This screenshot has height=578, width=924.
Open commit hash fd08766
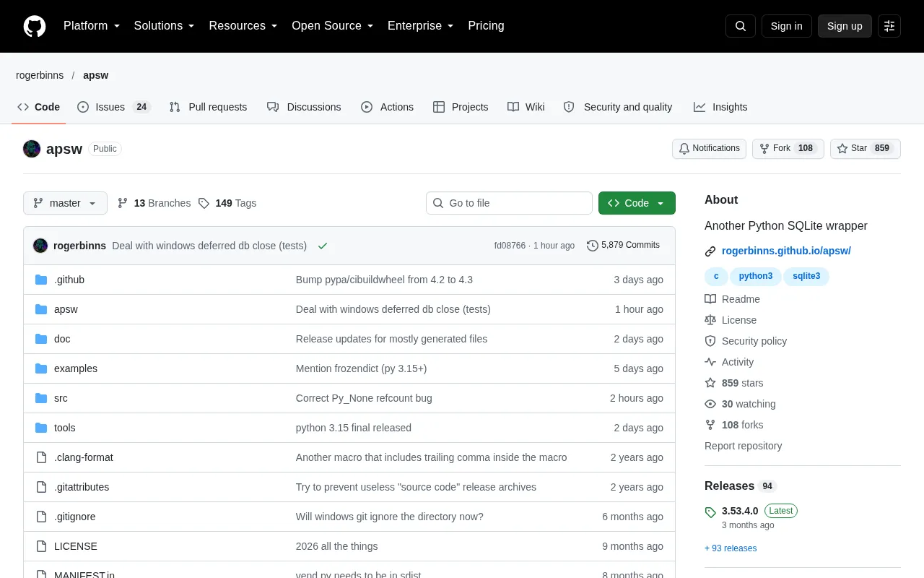pos(510,246)
